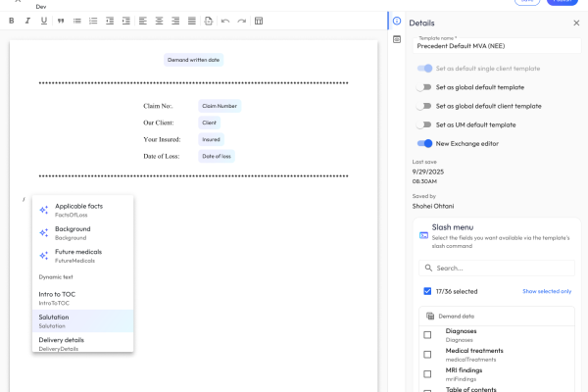Close the Details panel
588x392 pixels.
pyautogui.click(x=576, y=23)
